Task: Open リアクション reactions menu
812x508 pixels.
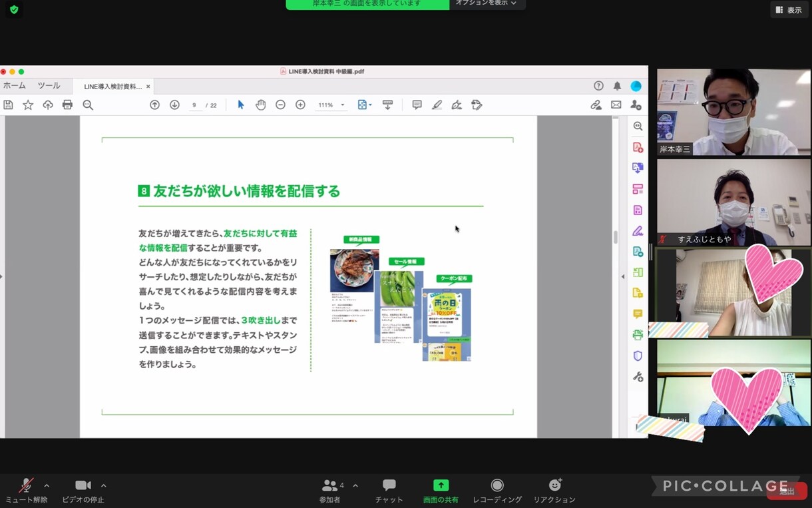Action: (554, 491)
